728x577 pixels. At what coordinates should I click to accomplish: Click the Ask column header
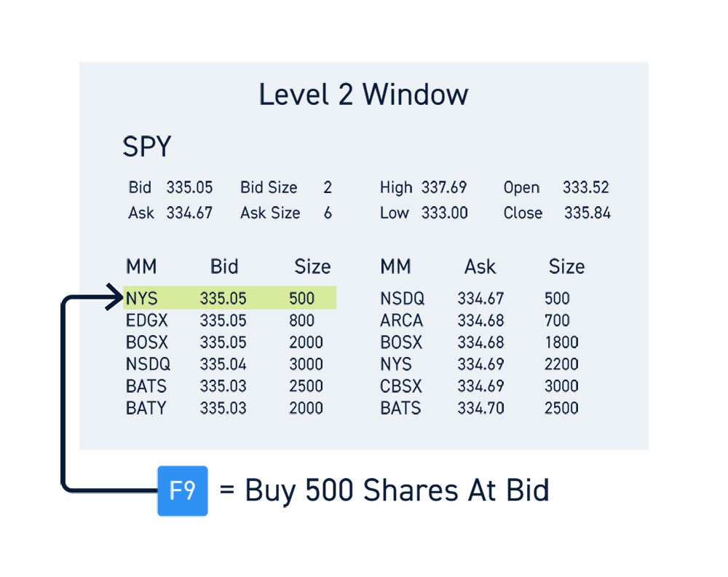[x=480, y=267]
